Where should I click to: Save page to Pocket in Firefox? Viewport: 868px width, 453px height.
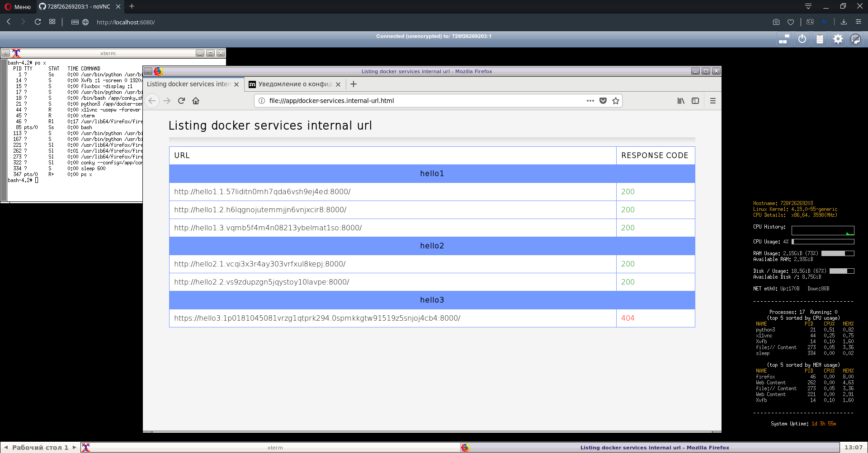pos(603,101)
